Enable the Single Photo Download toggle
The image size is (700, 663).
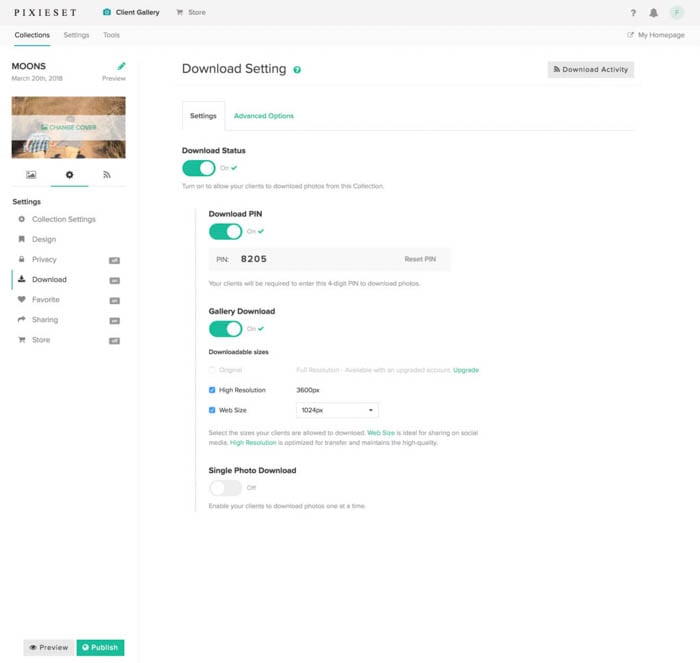(225, 488)
